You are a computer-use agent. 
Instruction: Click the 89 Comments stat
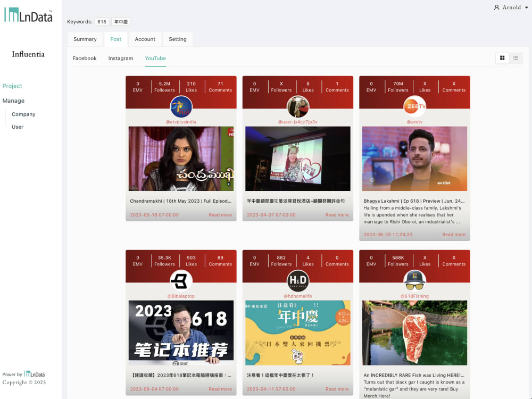(x=220, y=261)
